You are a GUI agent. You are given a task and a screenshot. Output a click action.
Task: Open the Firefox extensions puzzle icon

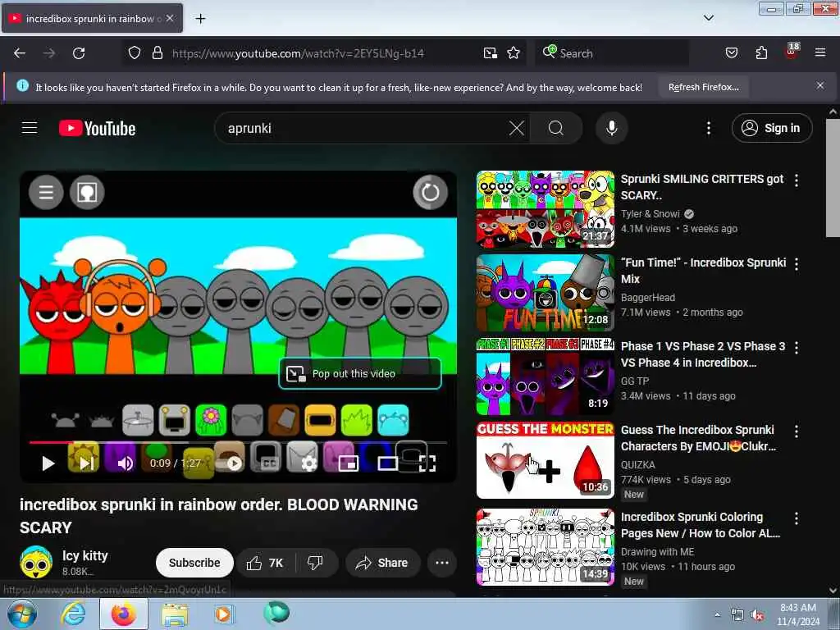[761, 53]
